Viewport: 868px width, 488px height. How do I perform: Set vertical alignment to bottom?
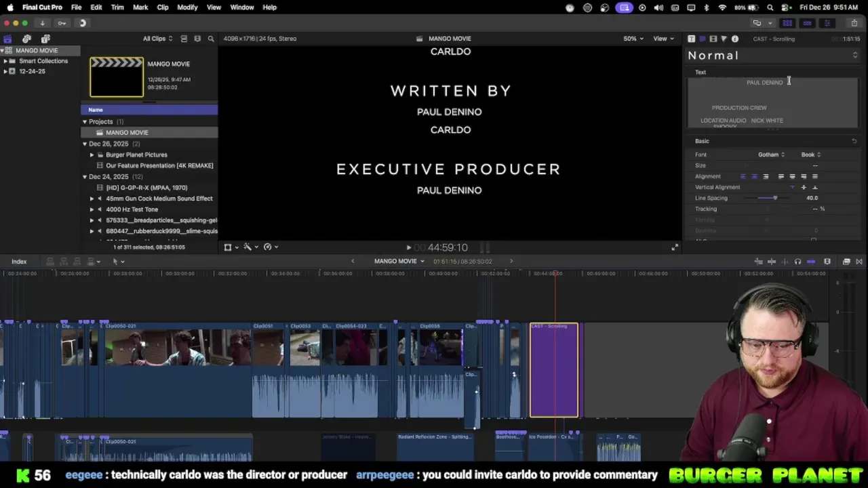point(815,187)
